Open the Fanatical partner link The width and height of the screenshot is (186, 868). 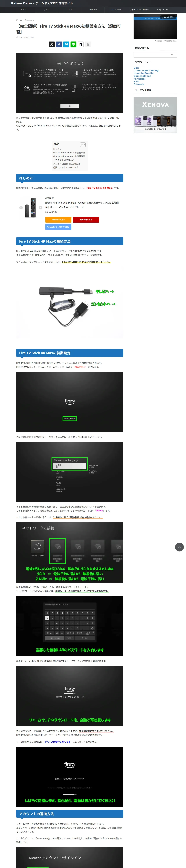click(139, 79)
